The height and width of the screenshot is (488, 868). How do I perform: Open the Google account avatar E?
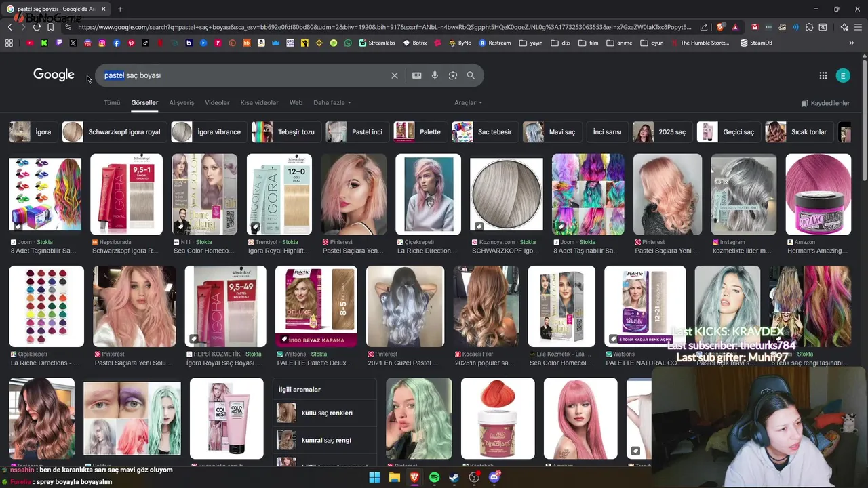click(843, 75)
